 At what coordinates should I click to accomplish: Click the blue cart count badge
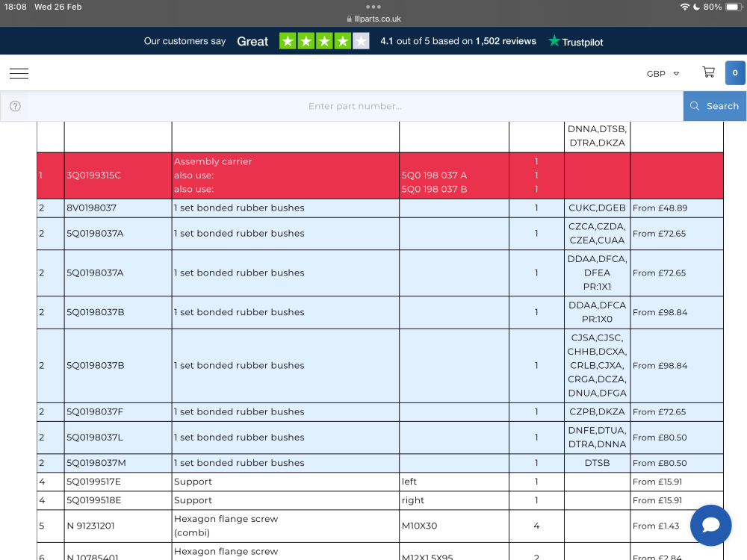pyautogui.click(x=735, y=73)
